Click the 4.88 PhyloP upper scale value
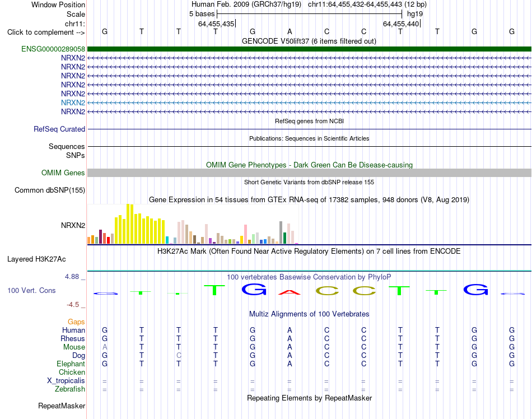532x419 pixels. [72, 277]
